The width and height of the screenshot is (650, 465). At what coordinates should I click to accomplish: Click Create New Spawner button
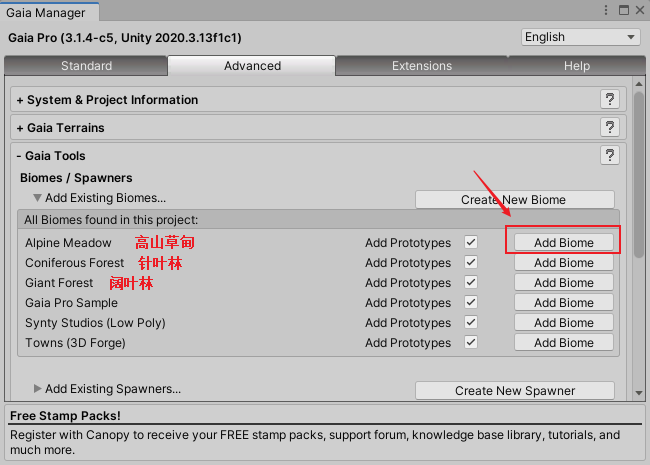(x=515, y=390)
